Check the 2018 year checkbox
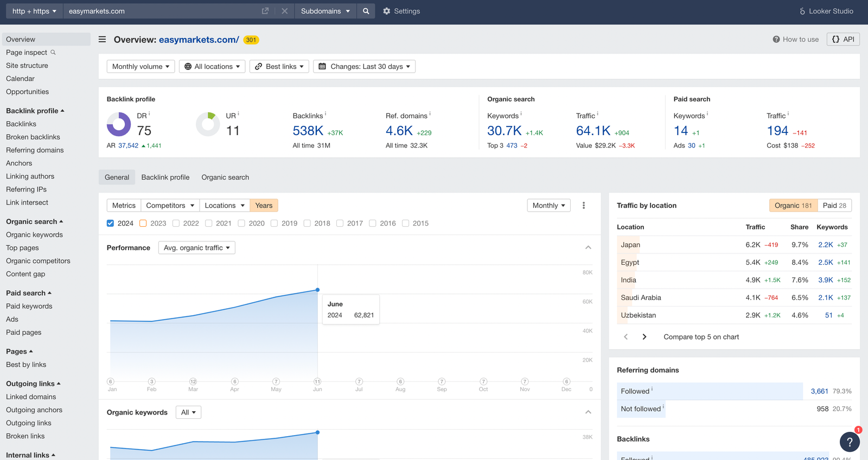 click(x=307, y=223)
